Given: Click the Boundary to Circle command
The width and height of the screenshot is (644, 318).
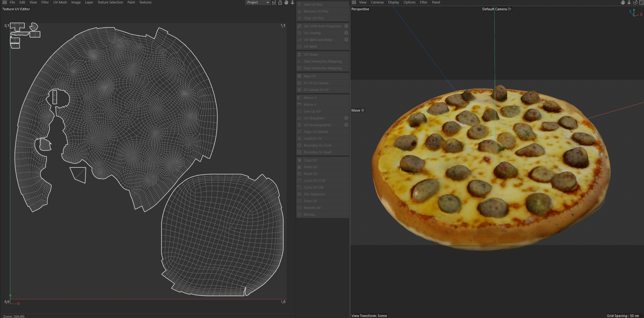Looking at the screenshot, I should coord(317,145).
